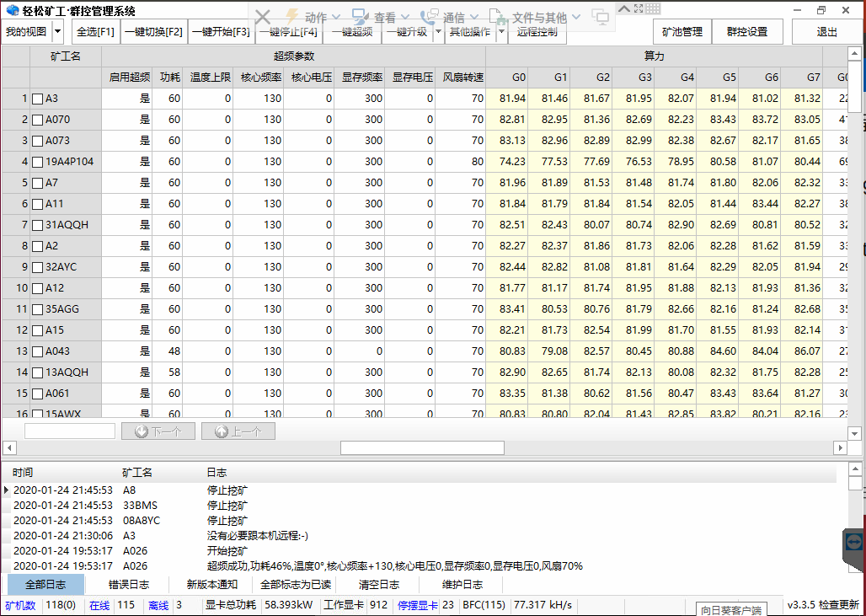Click the lightning bolt 动作 icon

[x=292, y=17]
